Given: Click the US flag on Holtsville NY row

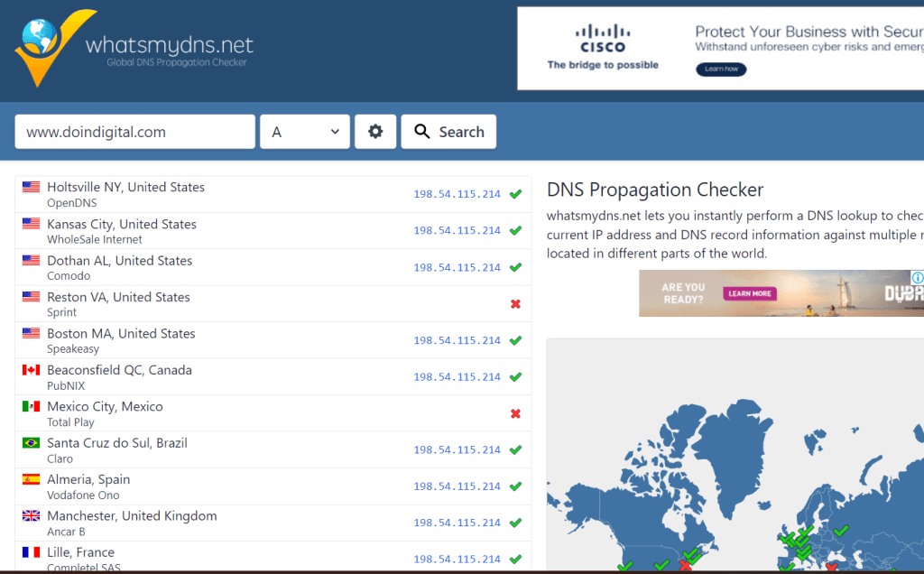Looking at the screenshot, I should (32, 187).
